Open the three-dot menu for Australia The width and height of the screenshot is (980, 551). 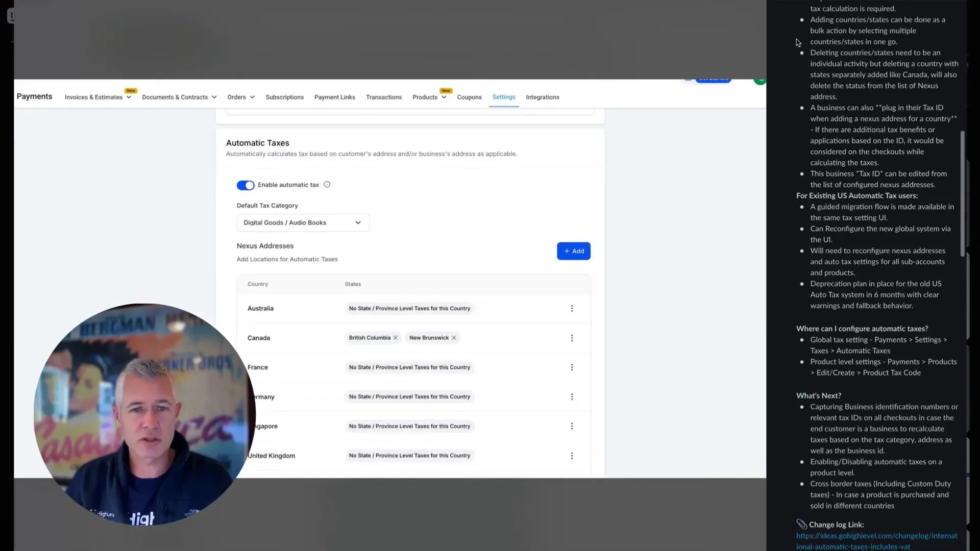pos(572,308)
